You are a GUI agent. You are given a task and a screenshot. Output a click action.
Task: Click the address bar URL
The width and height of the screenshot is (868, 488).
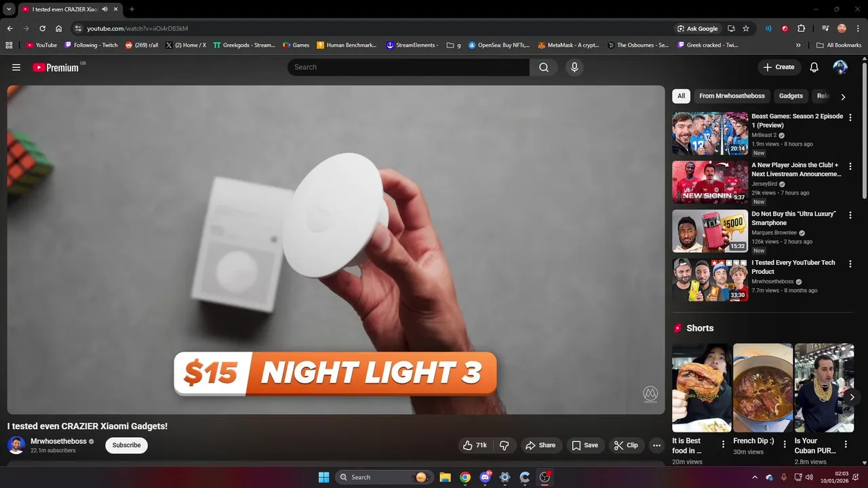(x=138, y=28)
